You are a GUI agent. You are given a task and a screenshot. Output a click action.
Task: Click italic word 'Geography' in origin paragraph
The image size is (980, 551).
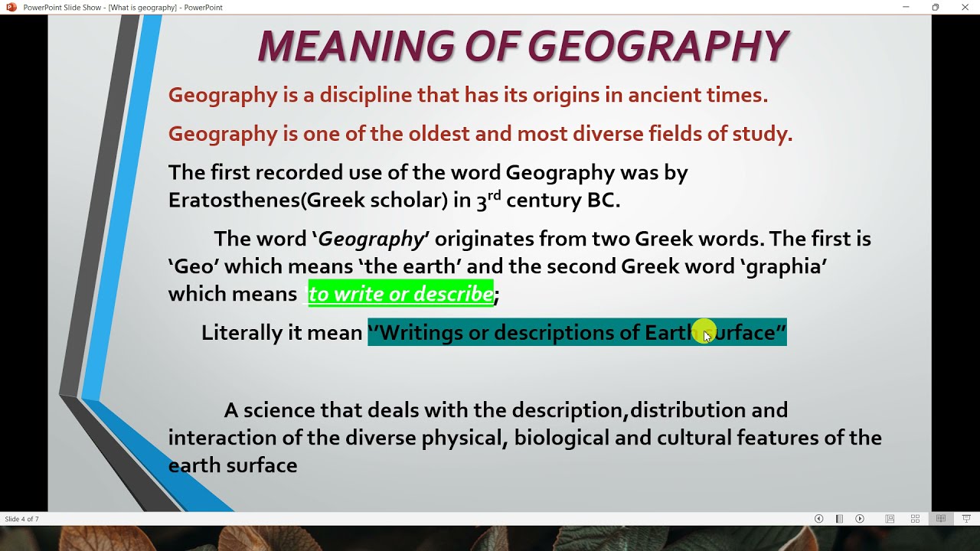point(371,240)
